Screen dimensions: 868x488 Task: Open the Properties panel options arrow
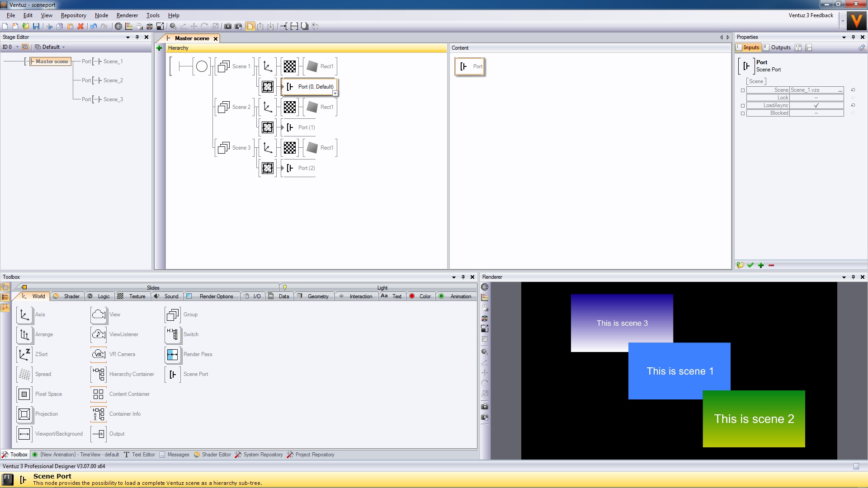844,38
